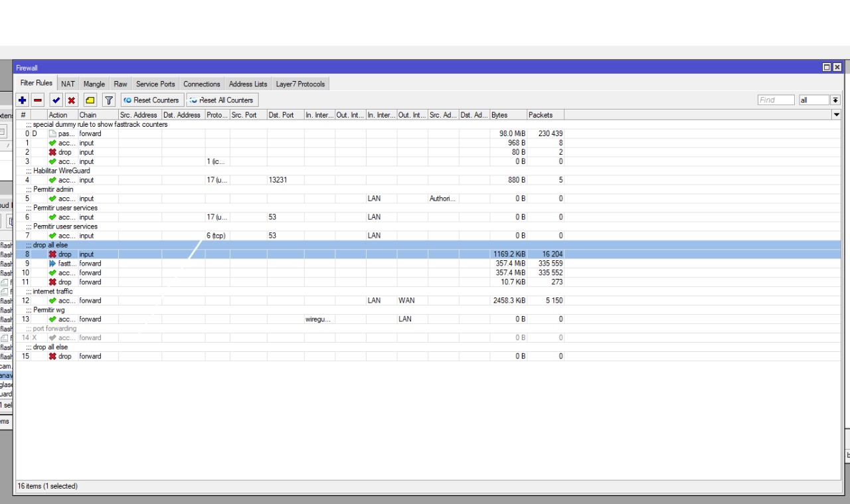
Task: Open the funnel filter tool in the toolbar
Action: click(x=109, y=100)
